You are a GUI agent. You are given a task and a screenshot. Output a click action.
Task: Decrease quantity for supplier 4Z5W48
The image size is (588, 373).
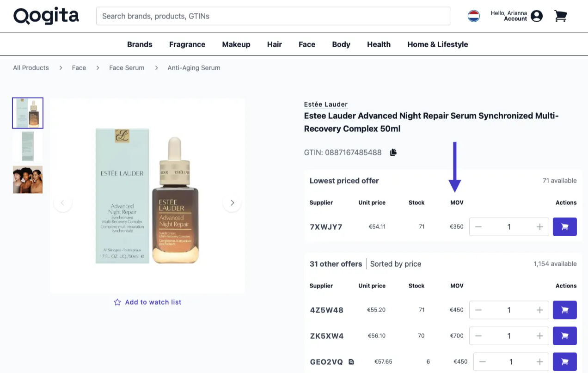(478, 310)
